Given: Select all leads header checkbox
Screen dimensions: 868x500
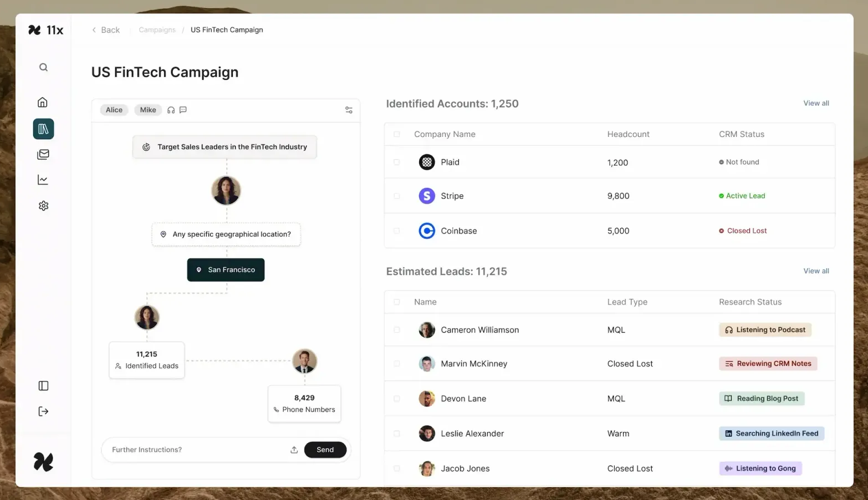Looking at the screenshot, I should [396, 302].
